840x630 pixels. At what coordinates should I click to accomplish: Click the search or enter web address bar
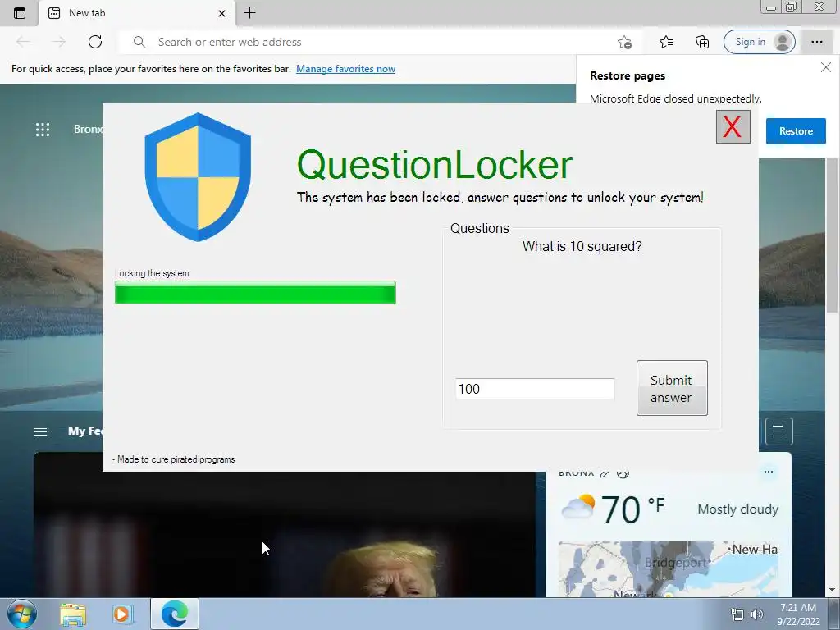[x=370, y=42]
